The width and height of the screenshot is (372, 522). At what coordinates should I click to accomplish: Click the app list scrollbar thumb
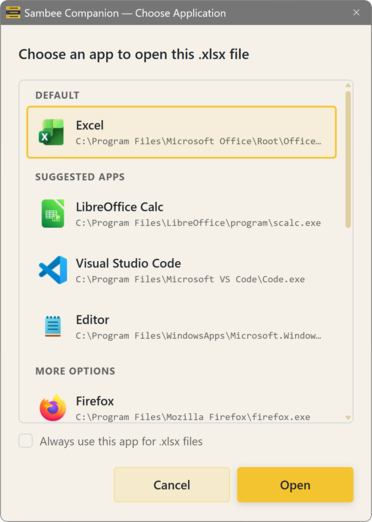tap(348, 159)
